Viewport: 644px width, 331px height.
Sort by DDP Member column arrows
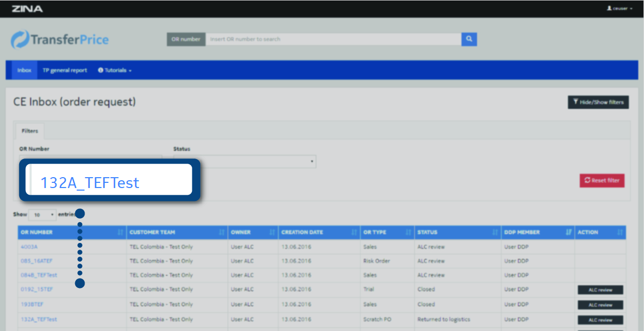[x=568, y=233]
